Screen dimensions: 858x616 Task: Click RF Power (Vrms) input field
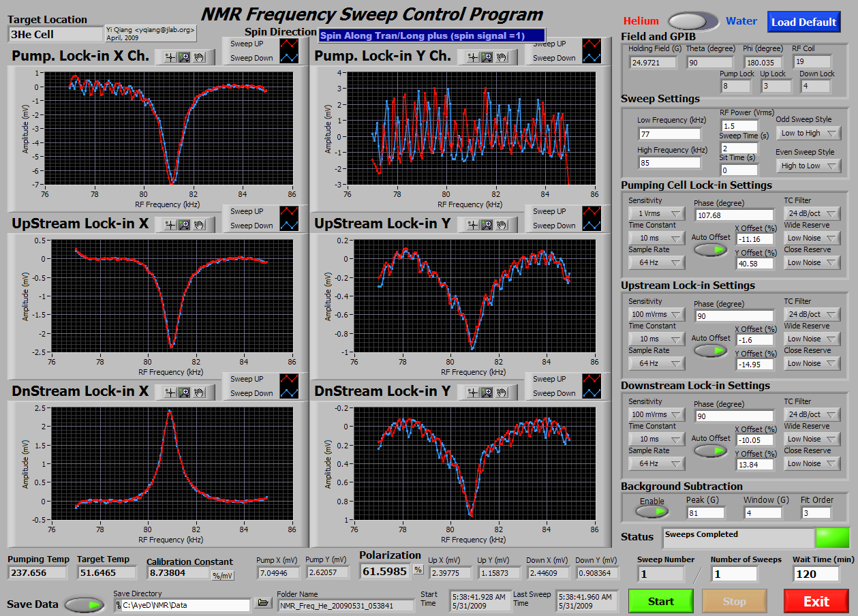coord(739,125)
